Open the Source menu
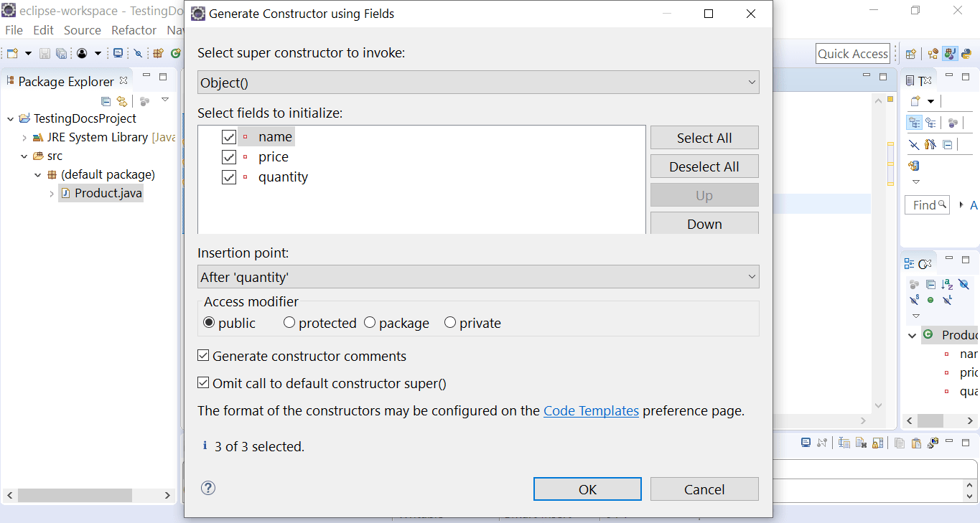 click(x=82, y=30)
